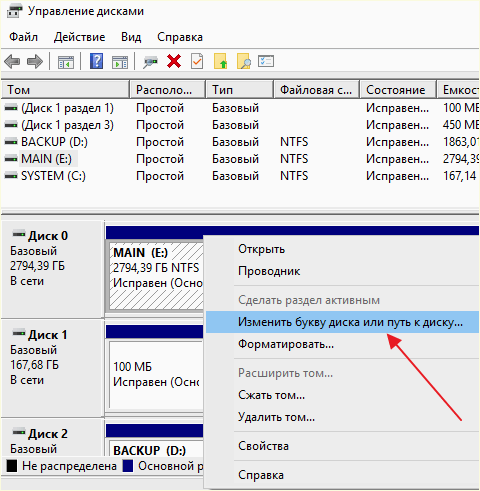Open the Файл menu
The width and height of the screenshot is (480, 491).
(23, 37)
